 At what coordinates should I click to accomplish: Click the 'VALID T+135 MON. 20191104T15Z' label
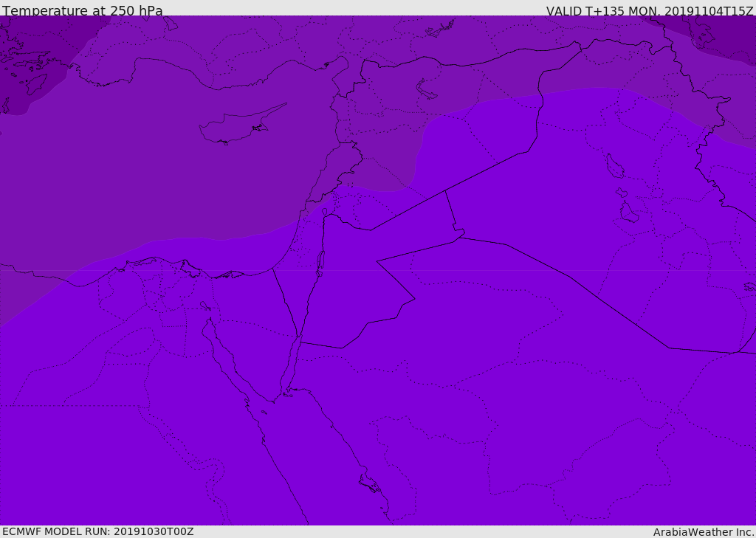click(x=650, y=10)
